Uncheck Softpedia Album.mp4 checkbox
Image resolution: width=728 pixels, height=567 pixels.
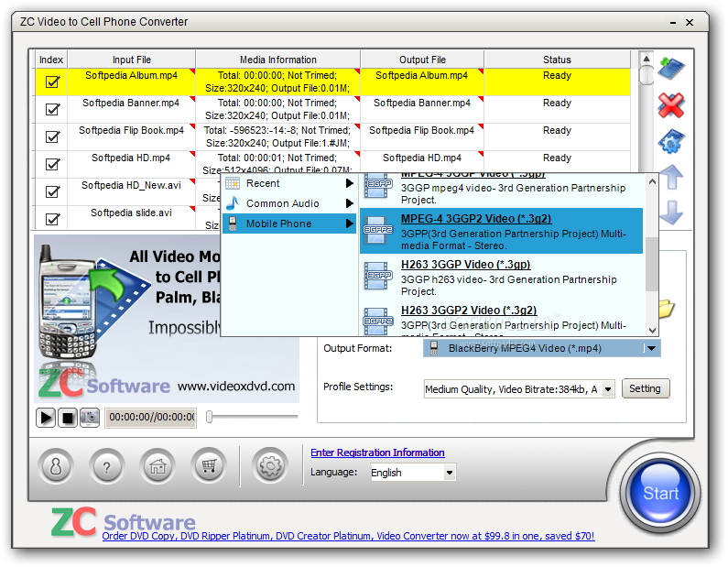pos(52,82)
